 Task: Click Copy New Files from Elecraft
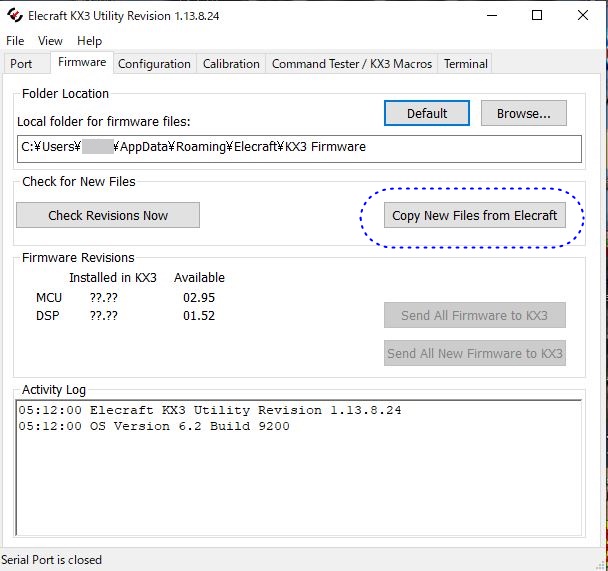(x=475, y=215)
